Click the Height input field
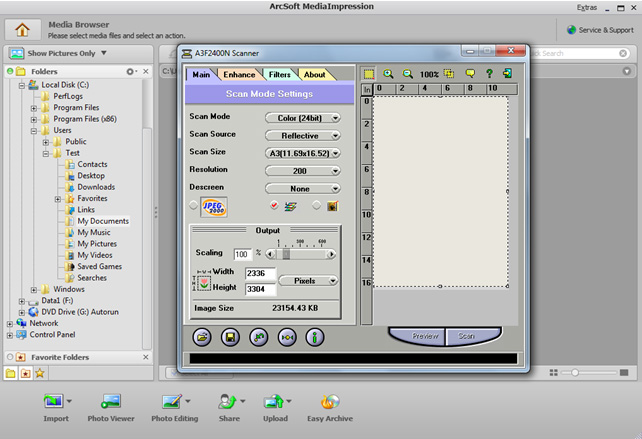642x439 pixels. (260, 289)
